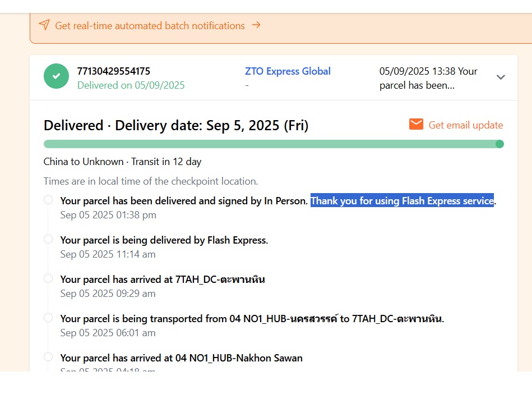
Task: Click the green delivery progress bar
Action: point(269,144)
